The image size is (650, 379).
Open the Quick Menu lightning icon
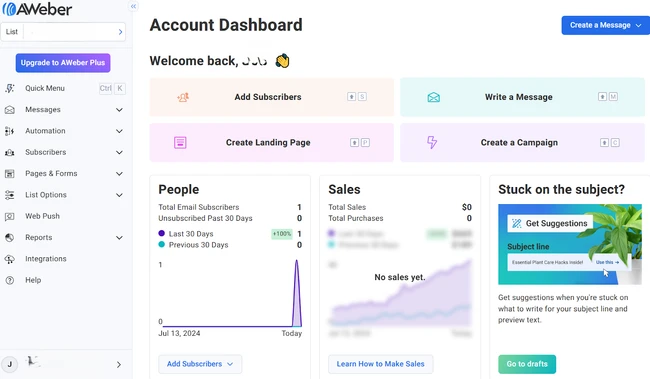pos(10,88)
